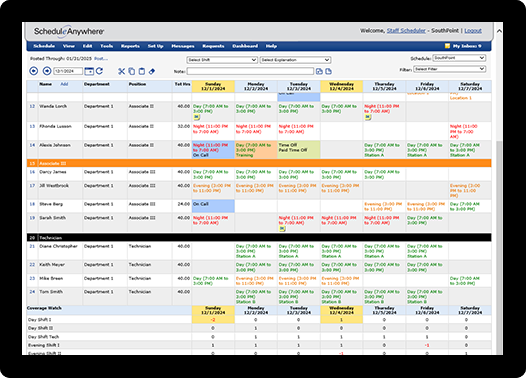The image size is (526, 378).
Task: Select Alexis Johnson's Sunday On Call cell
Action: (x=213, y=150)
